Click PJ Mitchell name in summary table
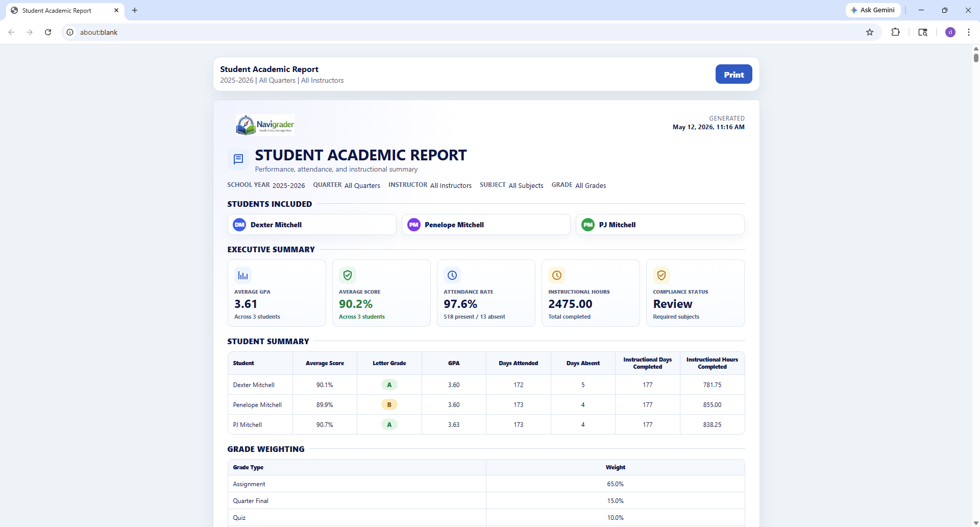 point(248,425)
